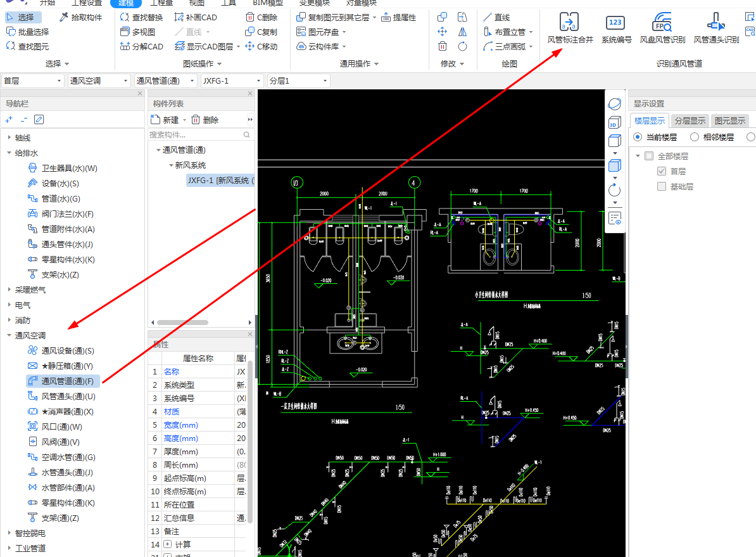This screenshot has width=756, height=557.
Task: Start 风盘风管识别 recognition tool
Action: 662,28
